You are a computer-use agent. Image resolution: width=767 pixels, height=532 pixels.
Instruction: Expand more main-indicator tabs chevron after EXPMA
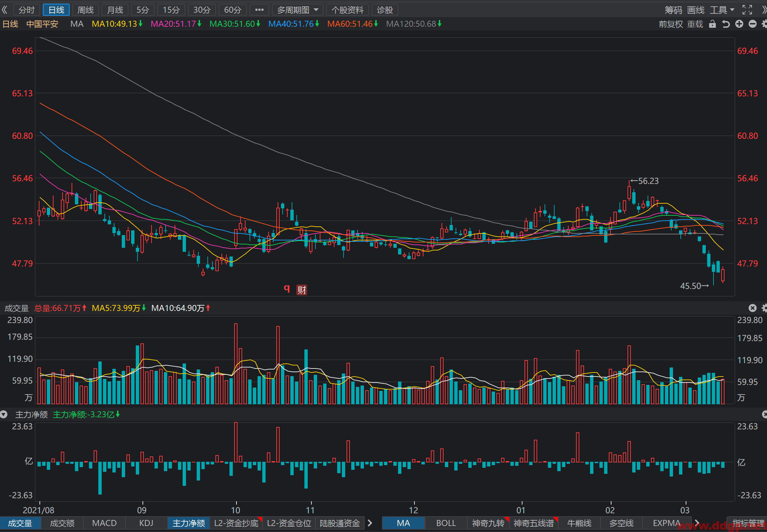coord(697,523)
